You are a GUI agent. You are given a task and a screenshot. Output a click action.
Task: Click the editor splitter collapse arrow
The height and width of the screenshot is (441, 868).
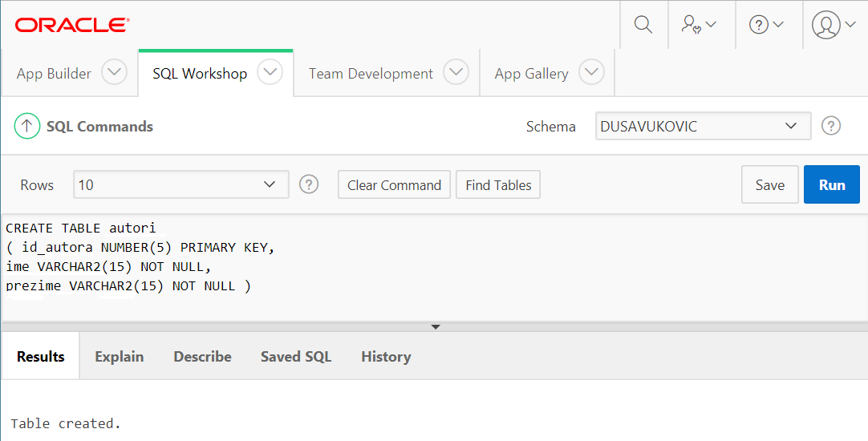(x=436, y=327)
